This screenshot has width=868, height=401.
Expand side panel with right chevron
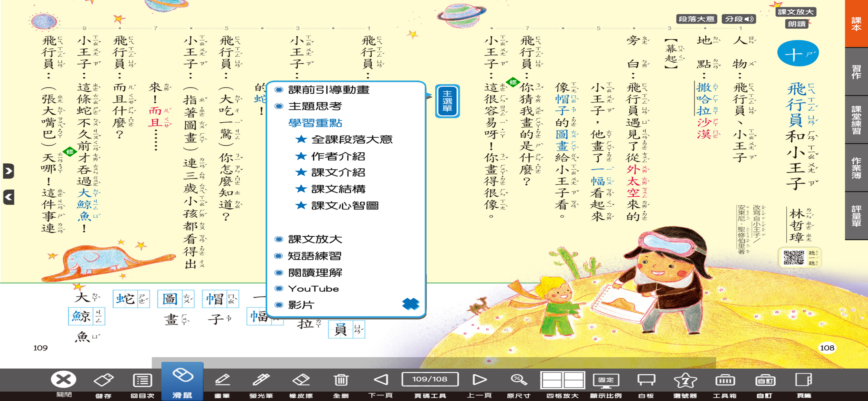pyautogui.click(x=8, y=171)
